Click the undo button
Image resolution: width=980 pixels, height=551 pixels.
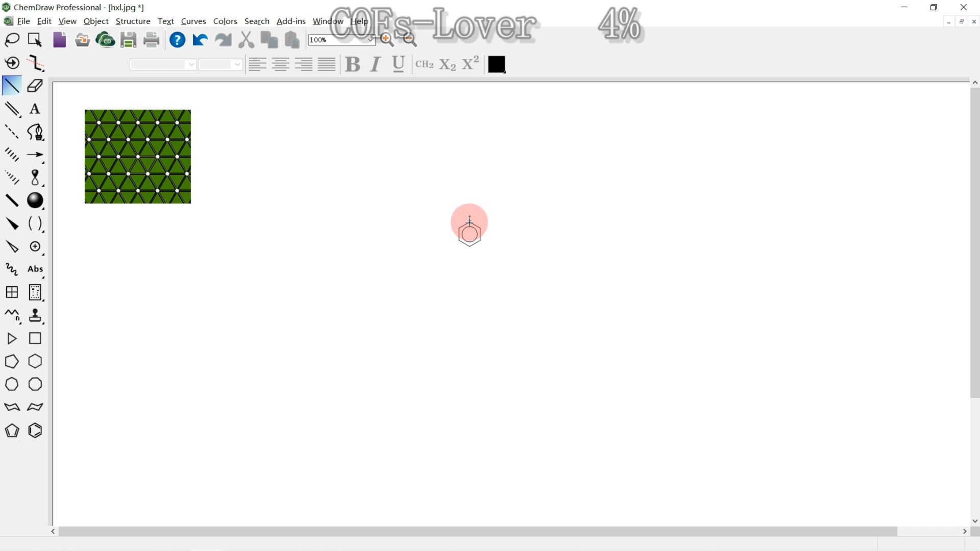click(200, 40)
